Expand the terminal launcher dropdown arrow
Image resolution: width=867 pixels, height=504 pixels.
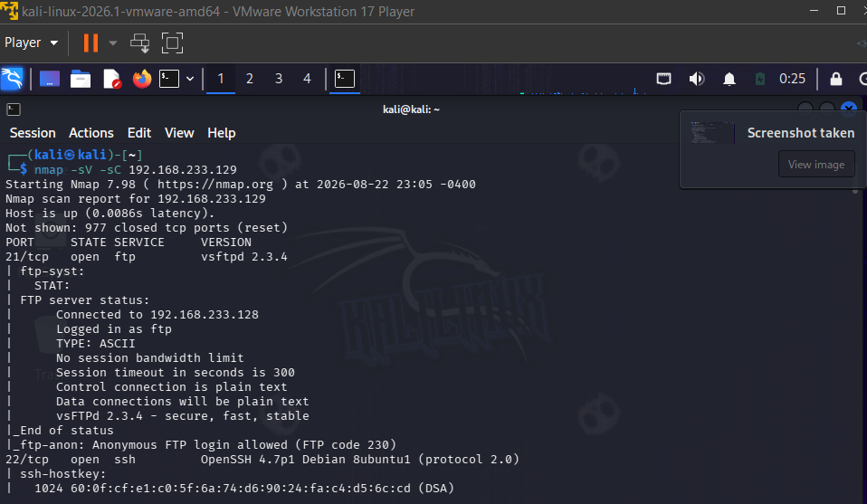190,79
